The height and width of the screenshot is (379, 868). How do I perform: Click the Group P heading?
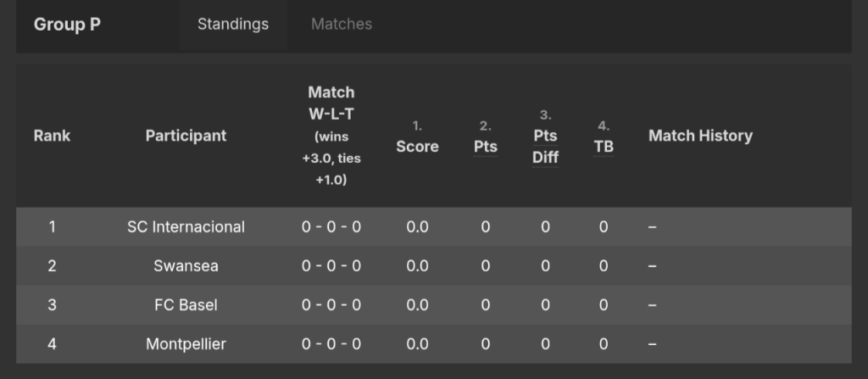[x=67, y=25]
